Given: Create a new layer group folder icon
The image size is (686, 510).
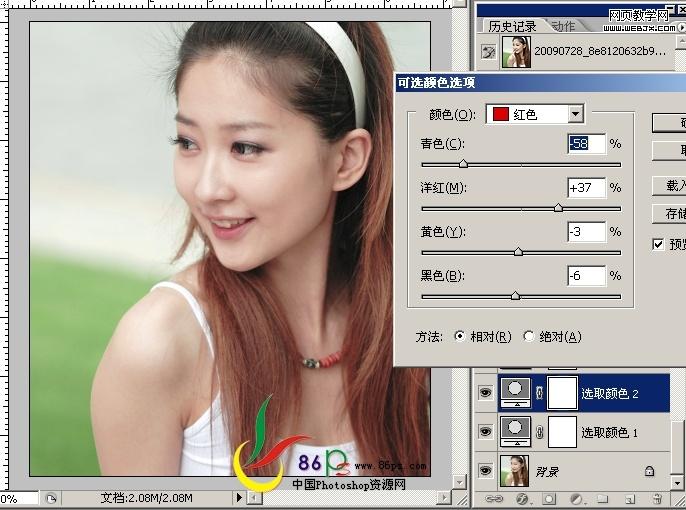Looking at the screenshot, I should pos(603,499).
